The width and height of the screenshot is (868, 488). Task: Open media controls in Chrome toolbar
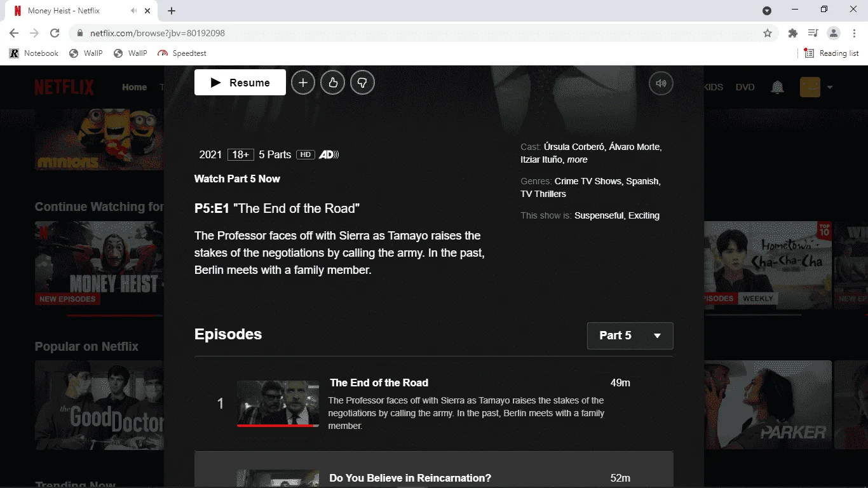click(813, 33)
